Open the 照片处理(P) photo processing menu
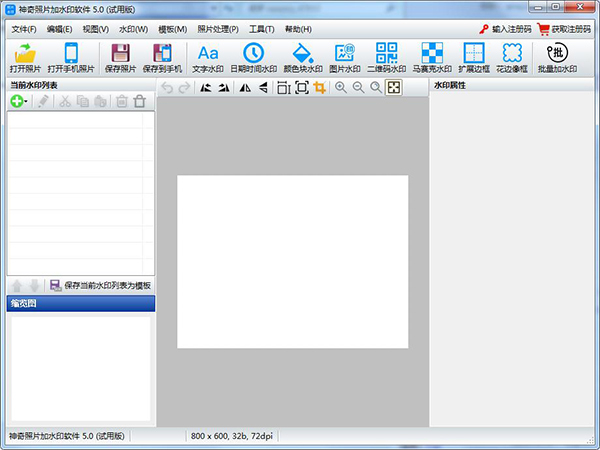The width and height of the screenshot is (600, 450). coord(219,29)
